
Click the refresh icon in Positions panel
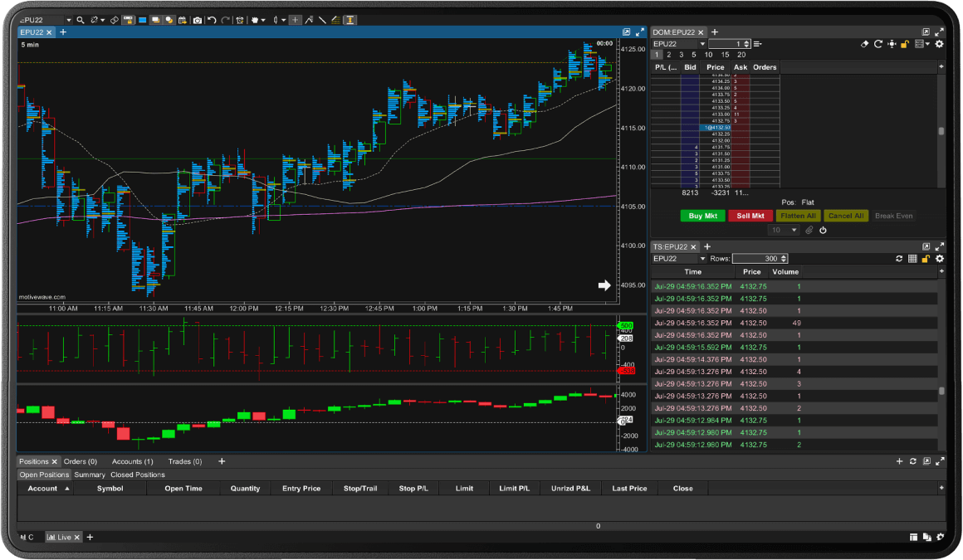point(912,461)
